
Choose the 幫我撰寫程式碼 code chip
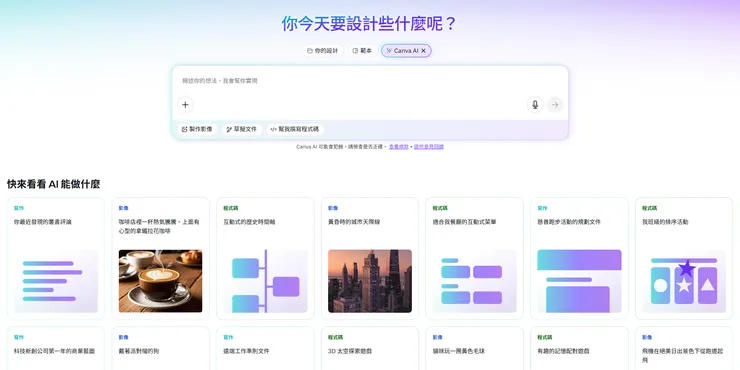tap(295, 129)
